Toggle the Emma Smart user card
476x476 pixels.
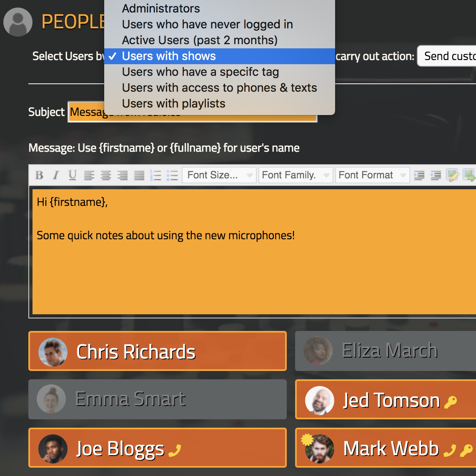(x=158, y=399)
